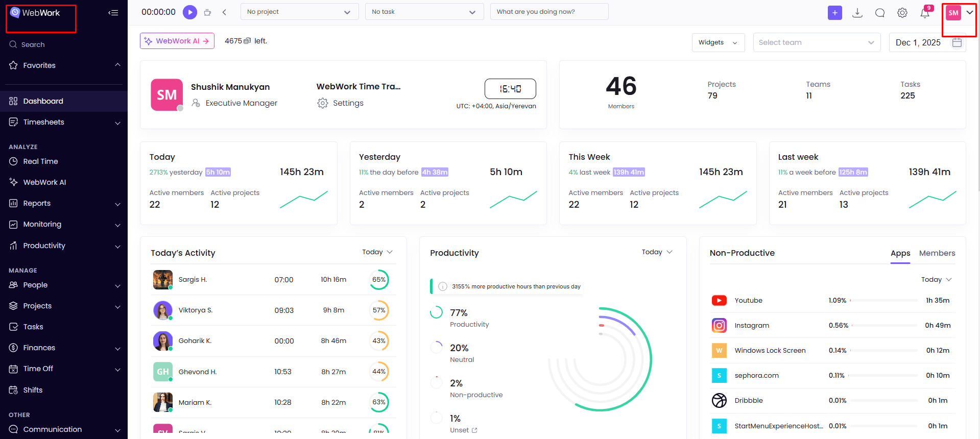Open the chat bubble icon
This screenshot has height=439, width=980.
tap(879, 13)
